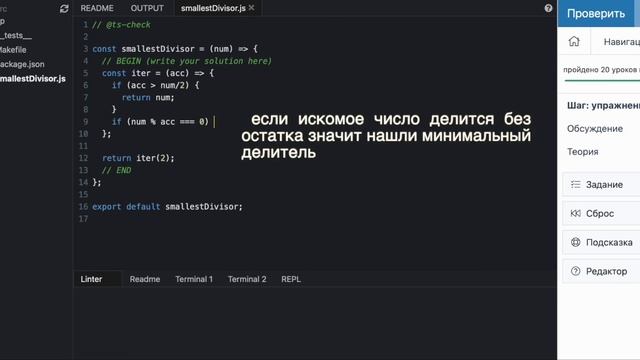This screenshot has width=640, height=360.
Task: Click the Задание button
Action: click(601, 184)
